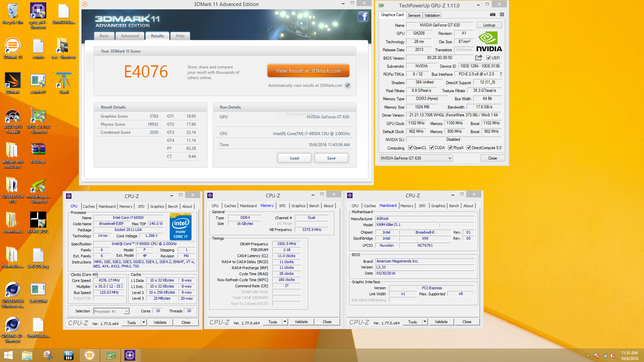Screen dimensions: 644x362
Task: Open the atiflash strix rx460 xoc folder
Action: click(x=12, y=155)
